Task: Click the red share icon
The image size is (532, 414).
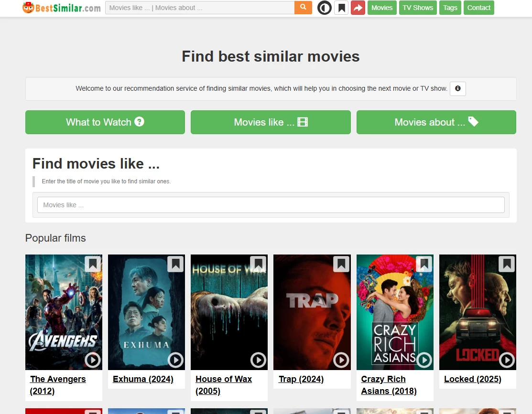Action: (x=358, y=8)
